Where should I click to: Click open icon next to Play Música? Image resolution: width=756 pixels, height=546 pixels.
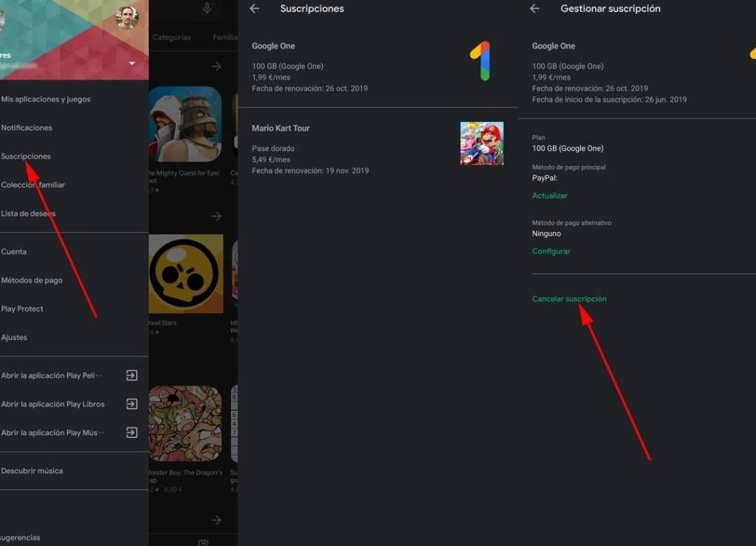(x=131, y=433)
